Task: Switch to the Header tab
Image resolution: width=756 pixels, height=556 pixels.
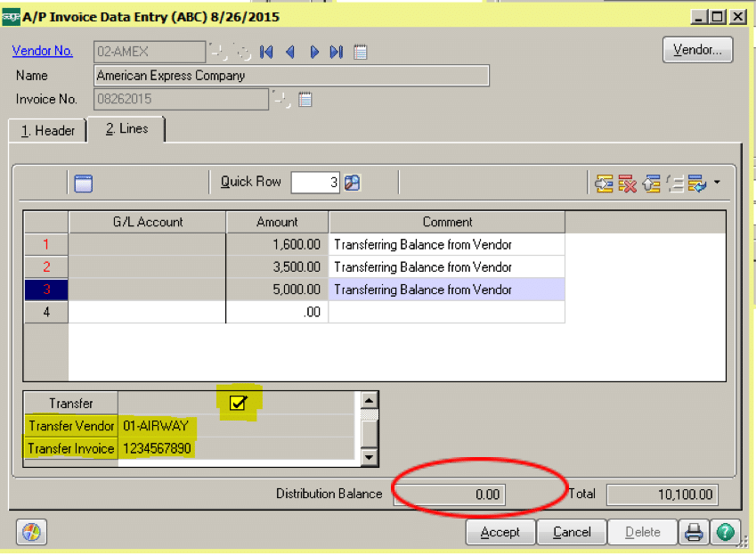Action: [x=49, y=130]
